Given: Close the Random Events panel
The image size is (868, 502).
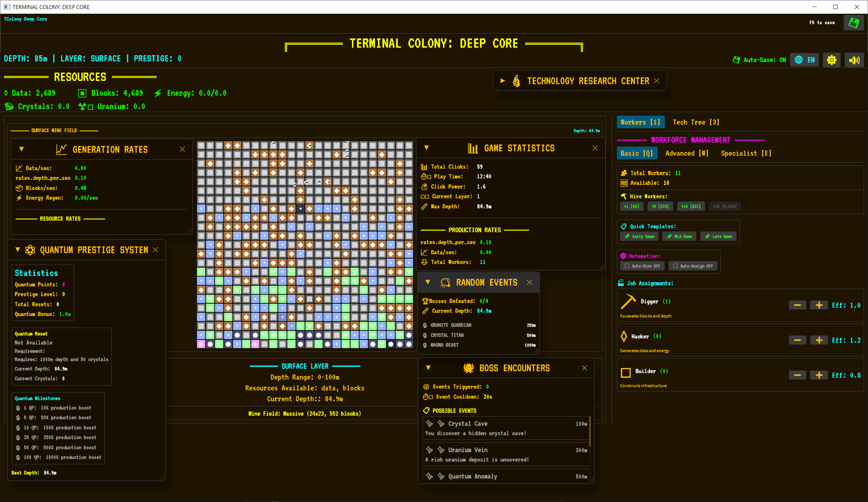Looking at the screenshot, I should point(529,282).
